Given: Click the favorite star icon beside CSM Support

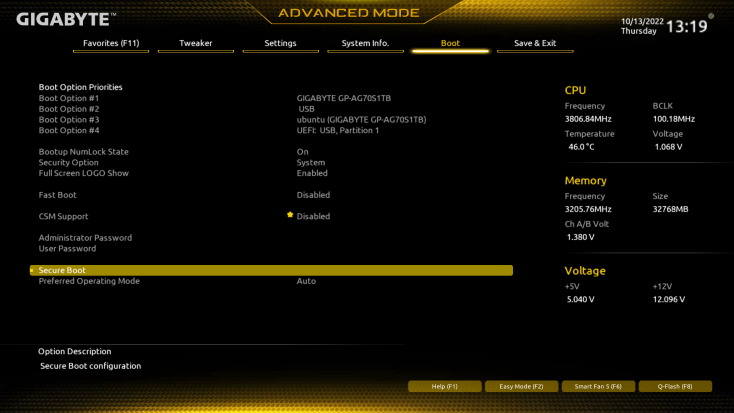Looking at the screenshot, I should click(290, 215).
